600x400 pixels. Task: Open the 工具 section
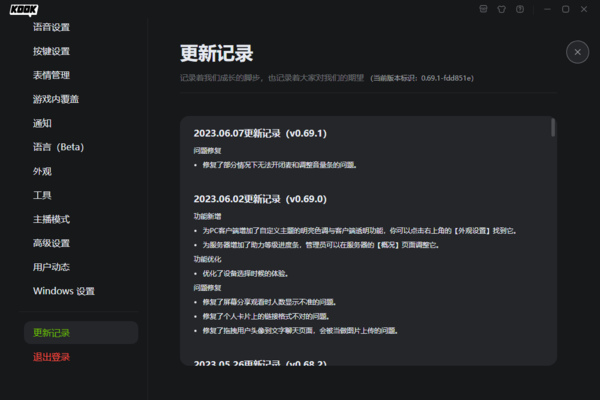click(42, 195)
